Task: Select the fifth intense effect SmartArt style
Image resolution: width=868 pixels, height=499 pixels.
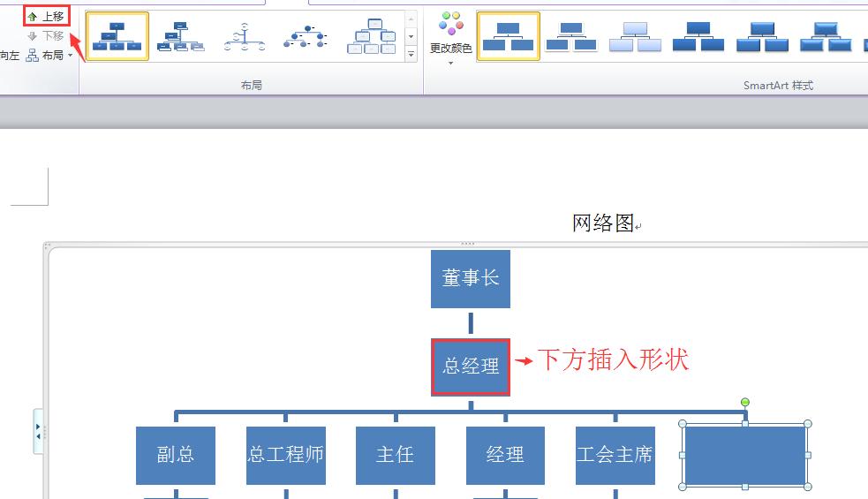Action: click(762, 36)
